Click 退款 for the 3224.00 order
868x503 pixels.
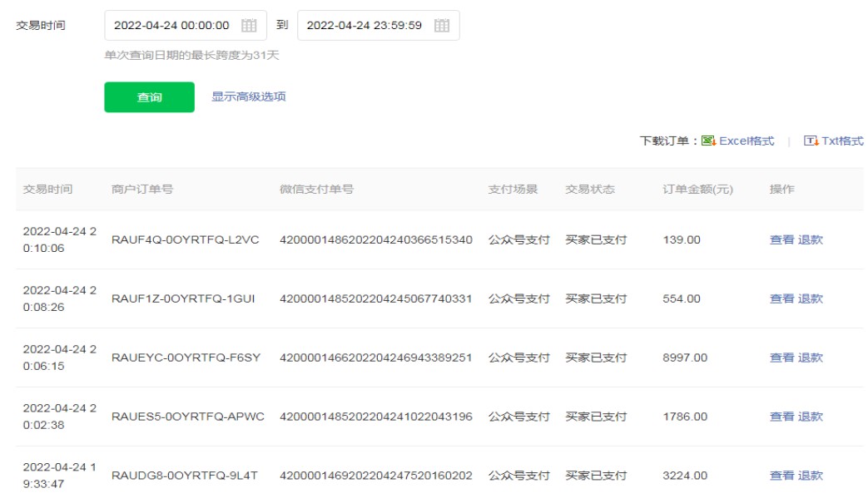click(x=811, y=476)
